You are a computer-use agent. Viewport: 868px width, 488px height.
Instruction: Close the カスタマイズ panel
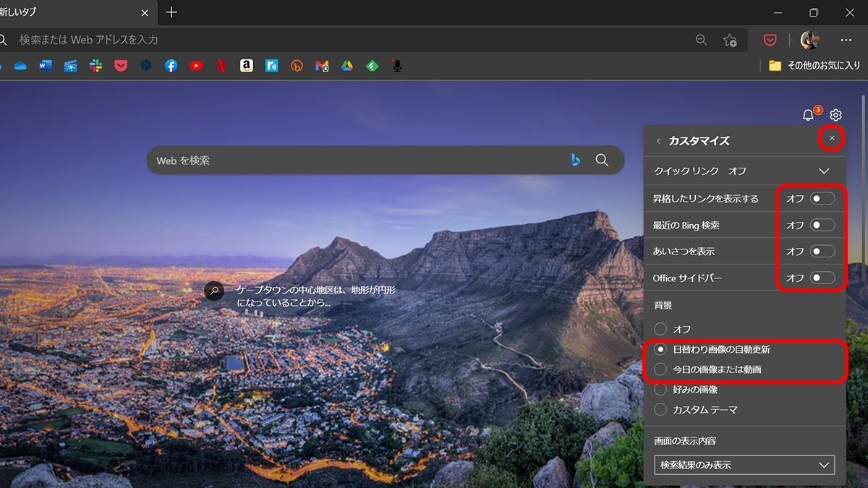(x=832, y=138)
